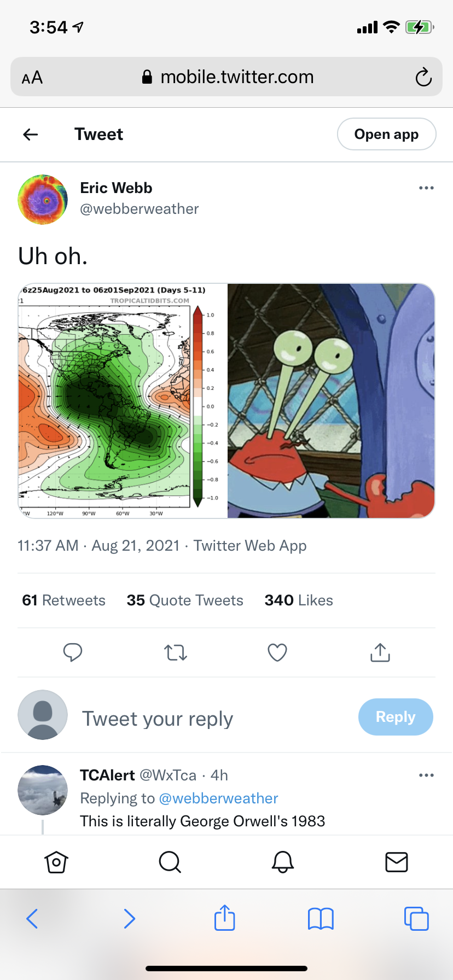Go back with the Tweet arrow
The width and height of the screenshot is (453, 980).
[31, 135]
